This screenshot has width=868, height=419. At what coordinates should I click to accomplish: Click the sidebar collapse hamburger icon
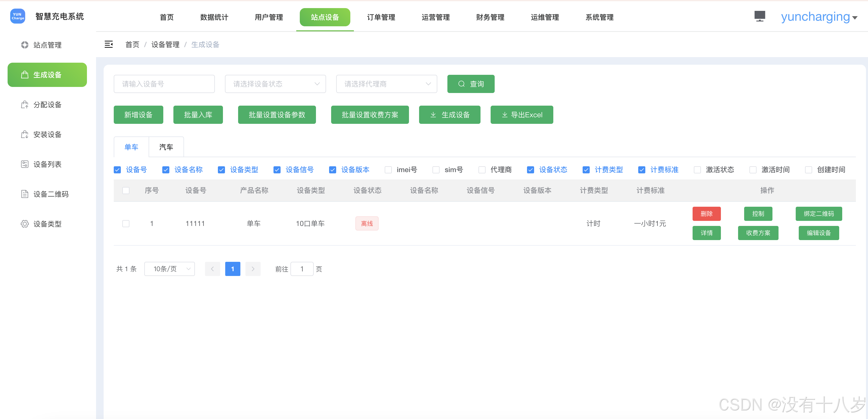point(108,44)
